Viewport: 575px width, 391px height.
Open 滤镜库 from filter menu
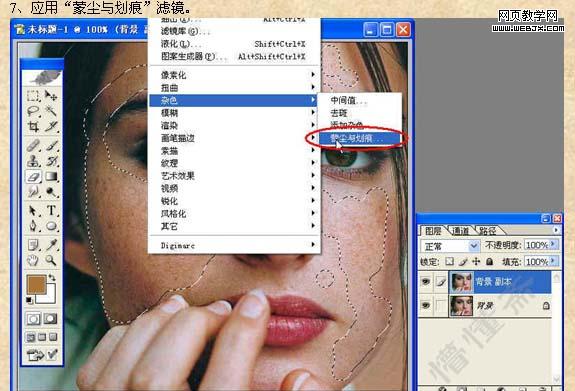[x=234, y=31]
